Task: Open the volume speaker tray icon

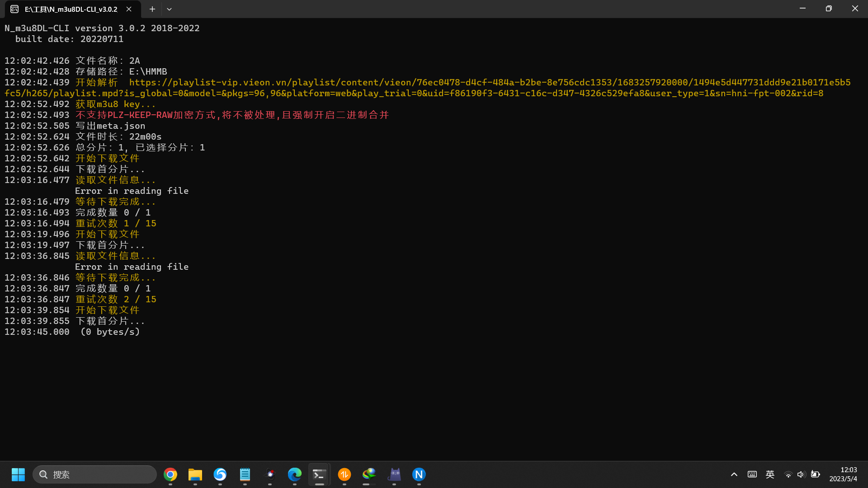Action: tap(801, 474)
